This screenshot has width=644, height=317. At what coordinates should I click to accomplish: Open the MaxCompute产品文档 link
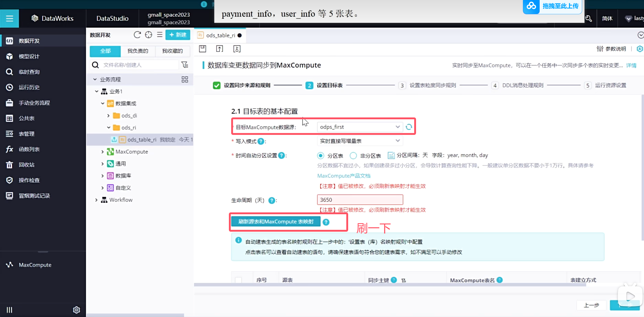click(344, 176)
